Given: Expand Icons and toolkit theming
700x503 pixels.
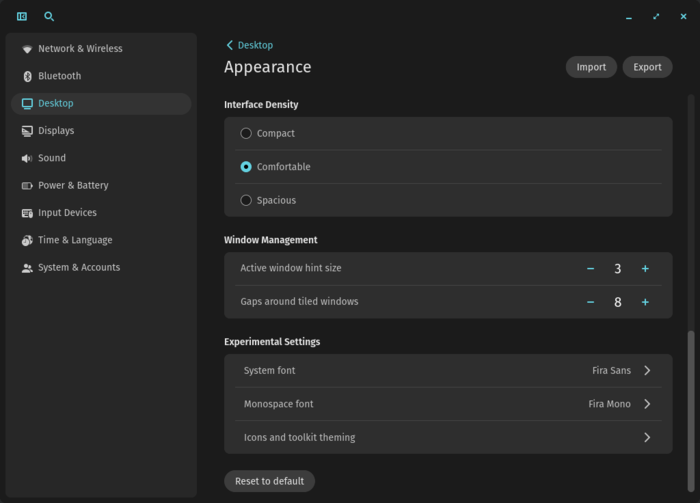Looking at the screenshot, I should (647, 437).
